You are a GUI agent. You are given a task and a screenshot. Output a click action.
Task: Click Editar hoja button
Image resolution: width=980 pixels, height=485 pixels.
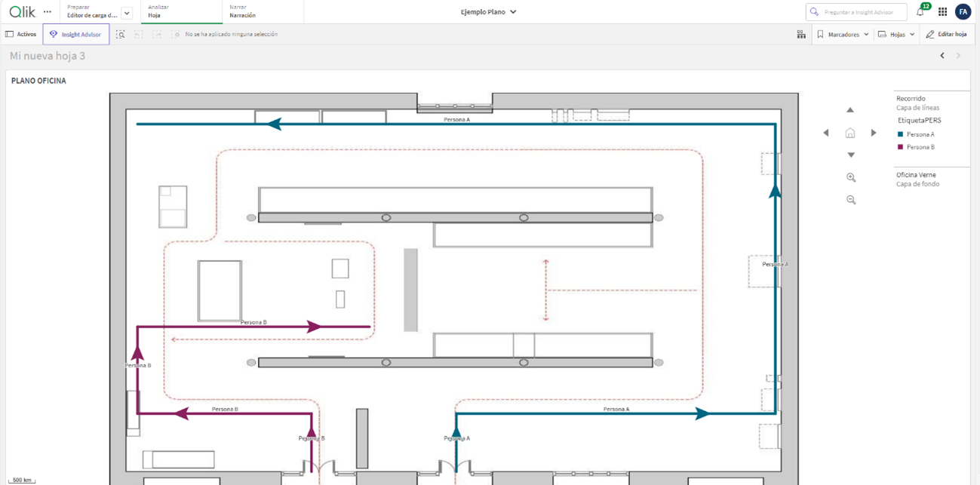coord(946,34)
